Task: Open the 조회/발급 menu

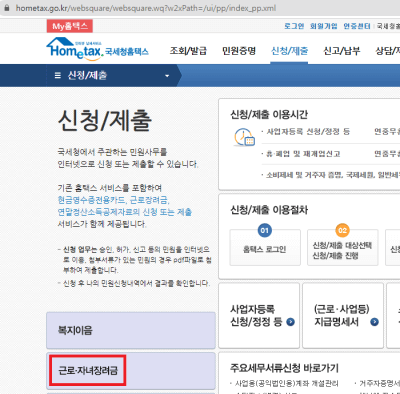Action: coord(188,51)
